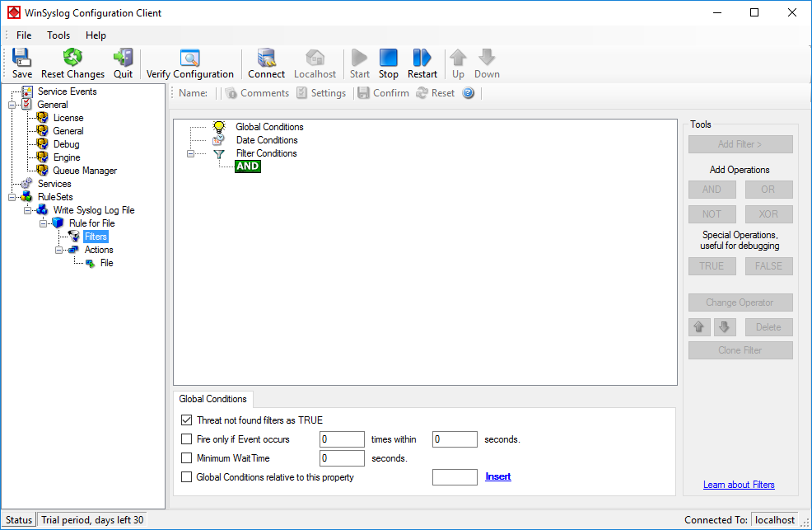The image size is (812, 530).
Task: Stop the service via Stop icon
Action: point(389,58)
